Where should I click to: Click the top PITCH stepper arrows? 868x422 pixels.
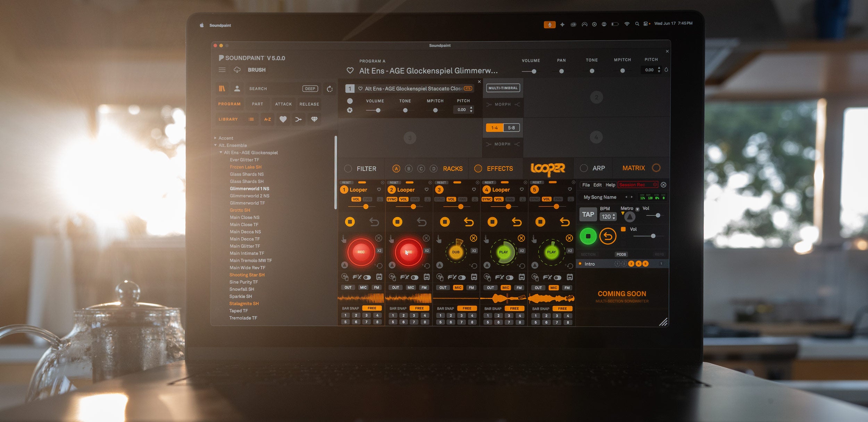[659, 70]
